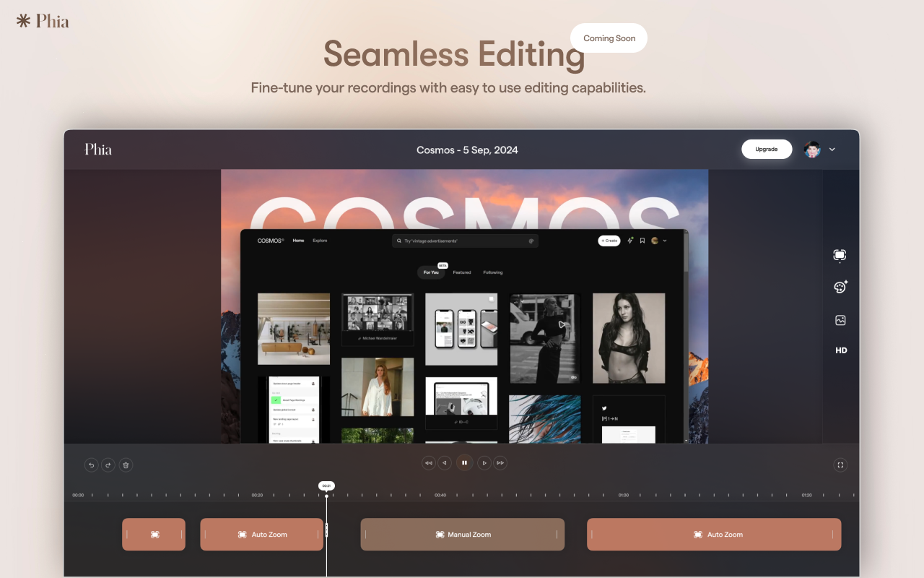Toggle the HD quality option
This screenshot has height=578, width=924.
pyautogui.click(x=841, y=350)
